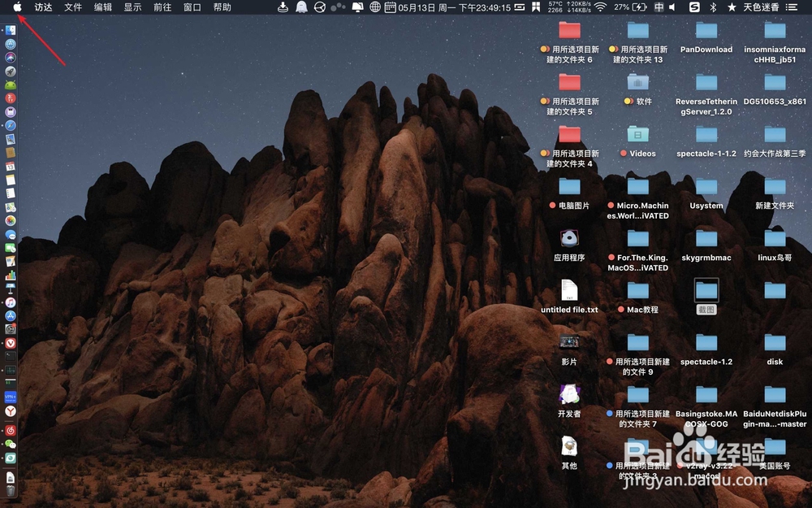
Task: Open WeChat from the Dock
Action: (11, 445)
